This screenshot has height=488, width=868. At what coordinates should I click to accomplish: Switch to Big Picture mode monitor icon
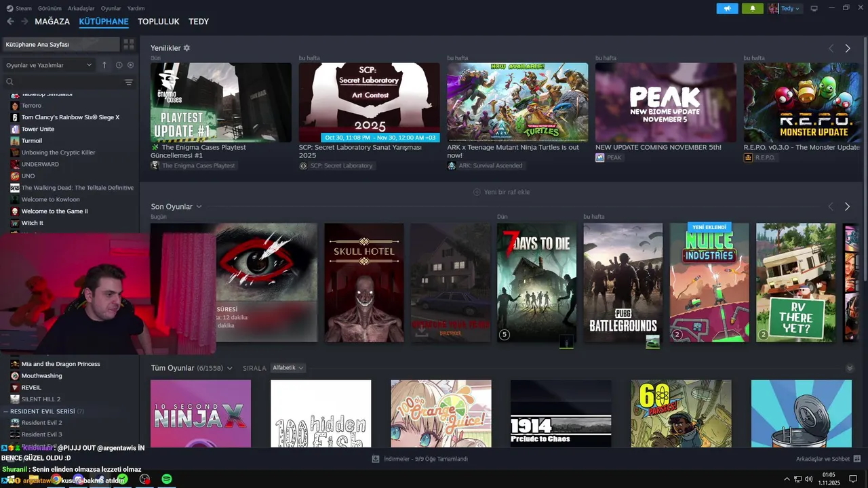pos(814,9)
